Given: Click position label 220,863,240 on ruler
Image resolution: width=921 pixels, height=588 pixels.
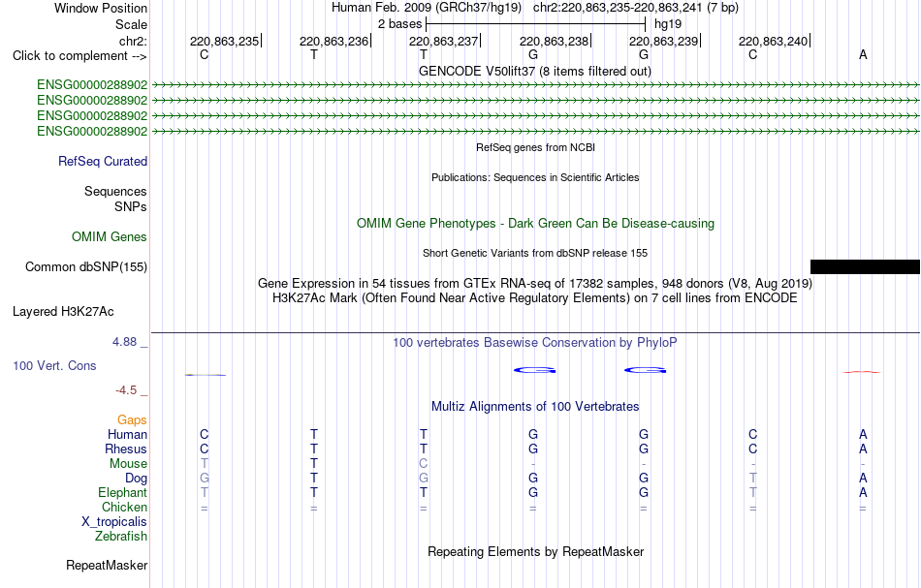Looking at the screenshot, I should [773, 41].
